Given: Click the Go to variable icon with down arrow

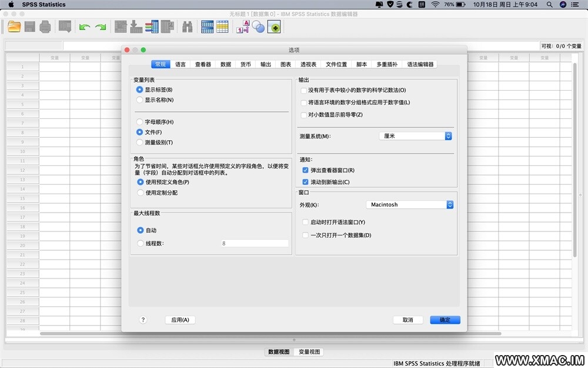Looking at the screenshot, I should point(136,26).
